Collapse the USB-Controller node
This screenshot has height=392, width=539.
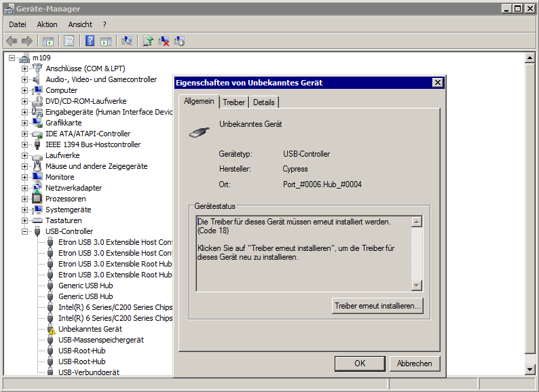[x=24, y=231]
